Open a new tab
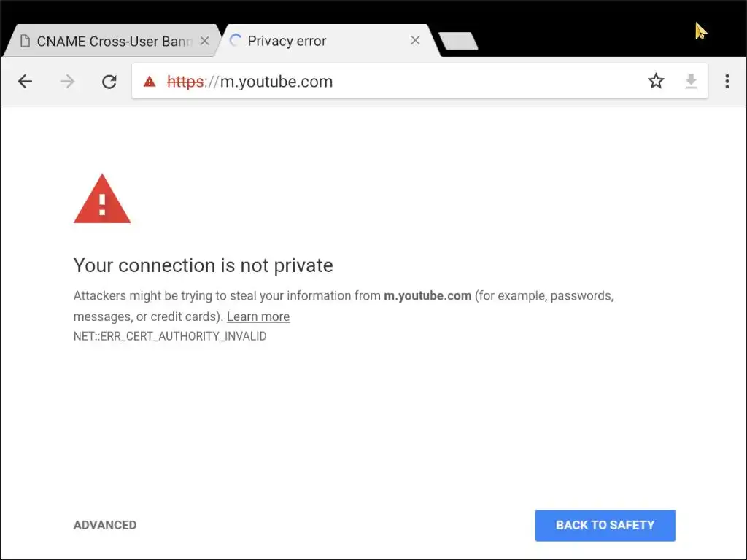 tap(458, 42)
